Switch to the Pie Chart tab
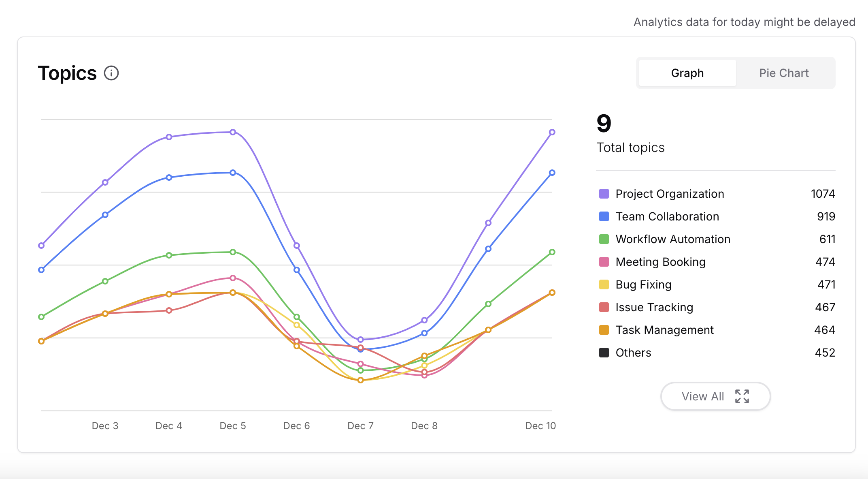Screen dimensions: 868x479 pyautogui.click(x=783, y=73)
